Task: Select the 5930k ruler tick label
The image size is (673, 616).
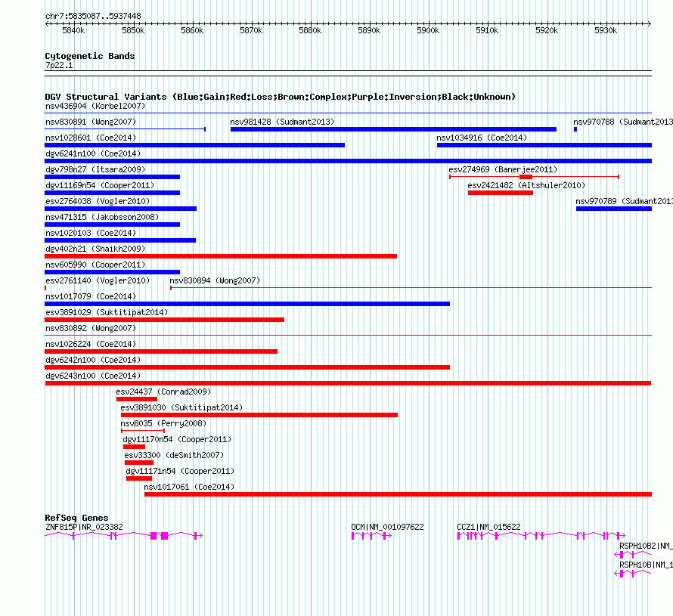Action: tap(606, 30)
